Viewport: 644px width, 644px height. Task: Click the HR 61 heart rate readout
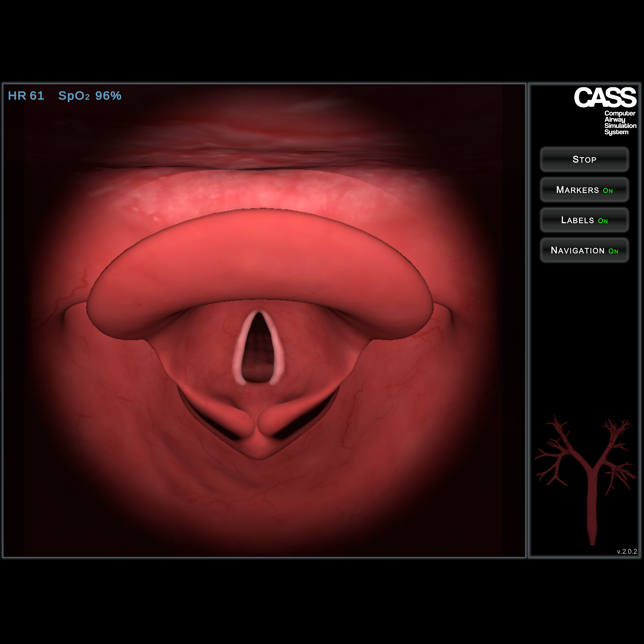[x=26, y=96]
